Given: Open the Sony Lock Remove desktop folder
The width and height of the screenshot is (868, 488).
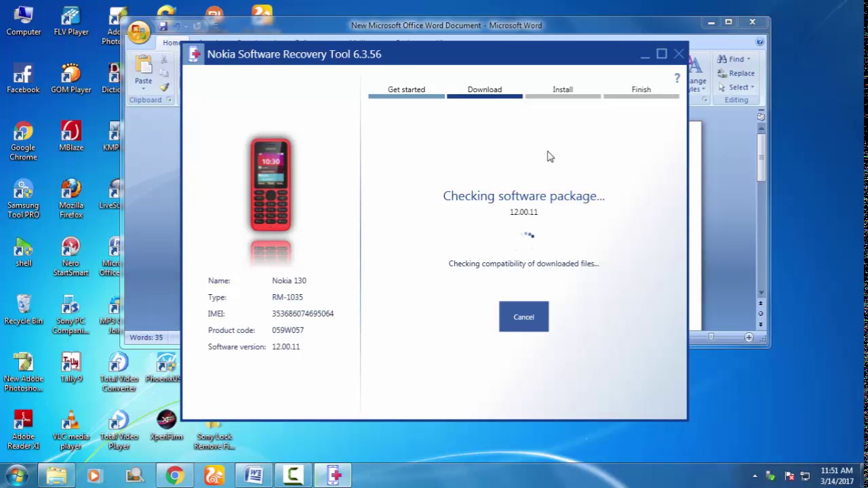Looking at the screenshot, I should tap(214, 434).
